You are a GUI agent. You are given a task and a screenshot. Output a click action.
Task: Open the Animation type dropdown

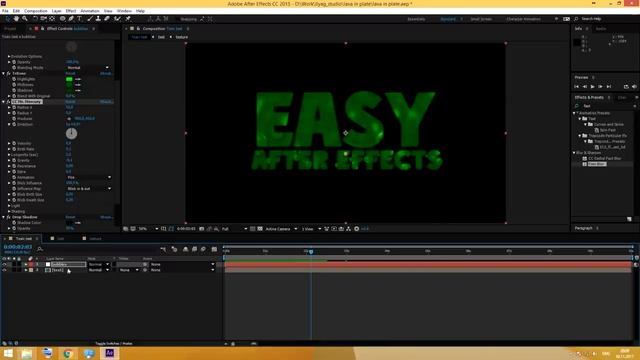click(89, 178)
